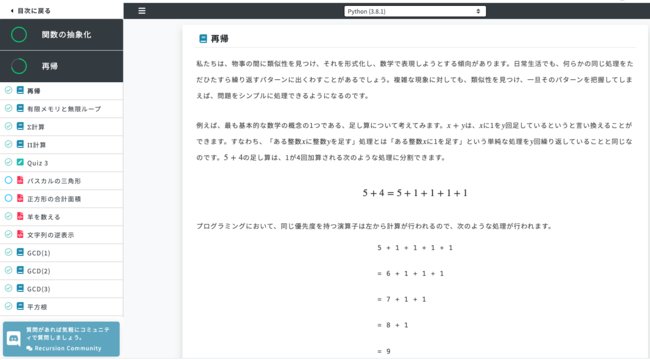650x360 pixels.
Task: Click the Discord icon in the community banner
Action: click(14, 339)
